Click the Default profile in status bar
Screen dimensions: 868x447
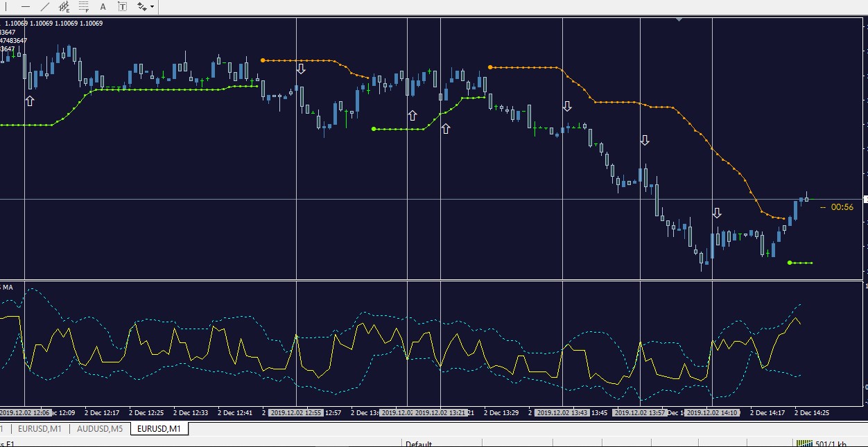(419, 444)
